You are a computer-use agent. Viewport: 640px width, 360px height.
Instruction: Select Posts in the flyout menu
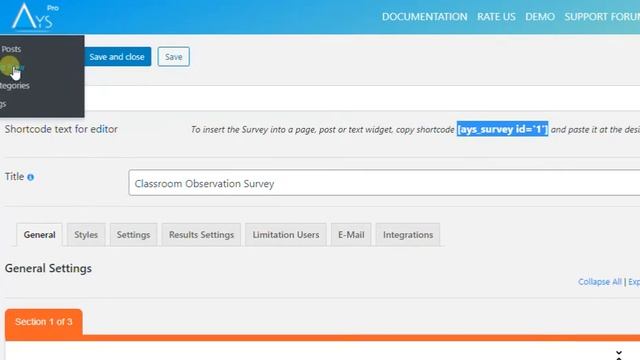point(11,49)
